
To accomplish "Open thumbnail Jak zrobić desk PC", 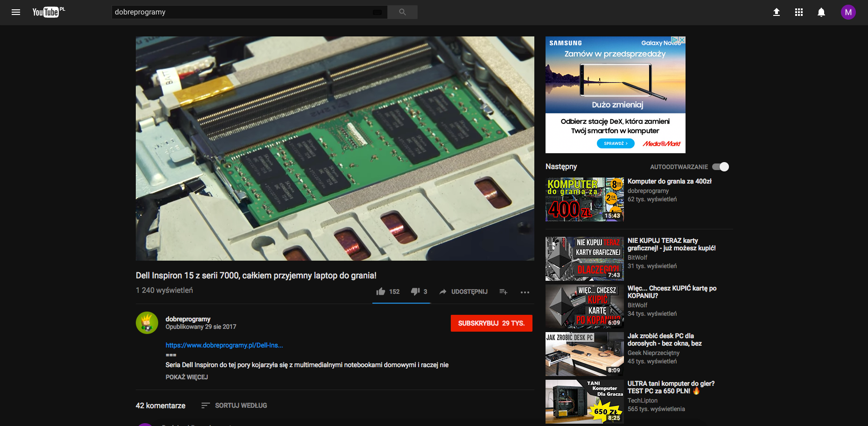I will (585, 354).
